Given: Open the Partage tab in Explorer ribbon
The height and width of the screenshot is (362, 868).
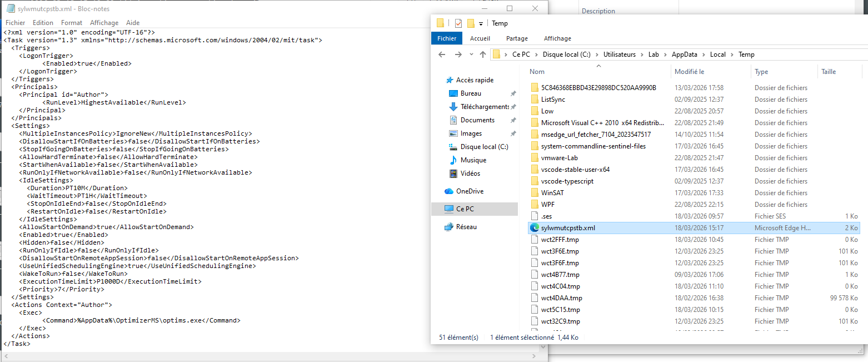Looking at the screenshot, I should click(x=517, y=38).
